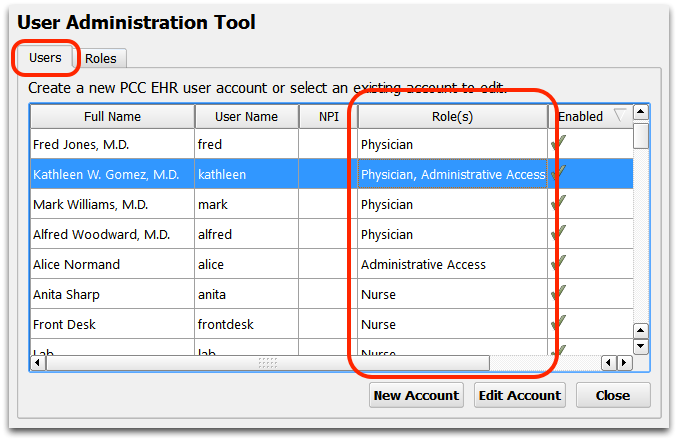Click the vertical scrollbar down arrow at bottom

(640, 346)
